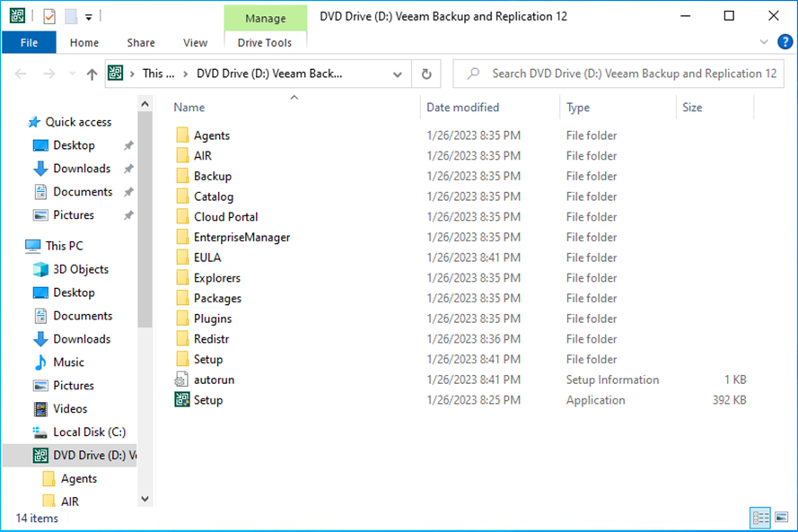Open the address bar history dropdown
Screen dimensions: 798x532
(x=398, y=74)
